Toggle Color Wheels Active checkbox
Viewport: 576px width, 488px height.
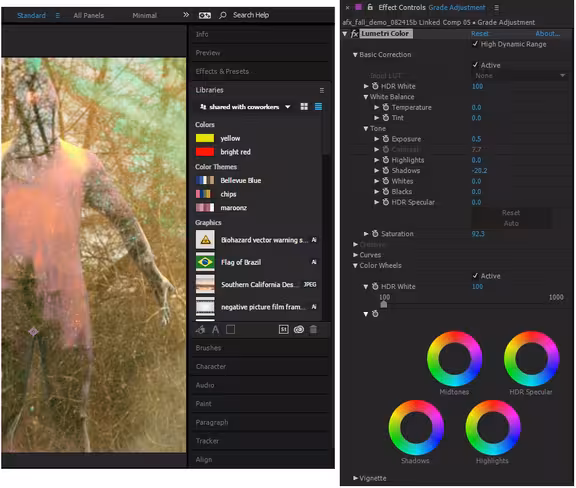tap(475, 276)
